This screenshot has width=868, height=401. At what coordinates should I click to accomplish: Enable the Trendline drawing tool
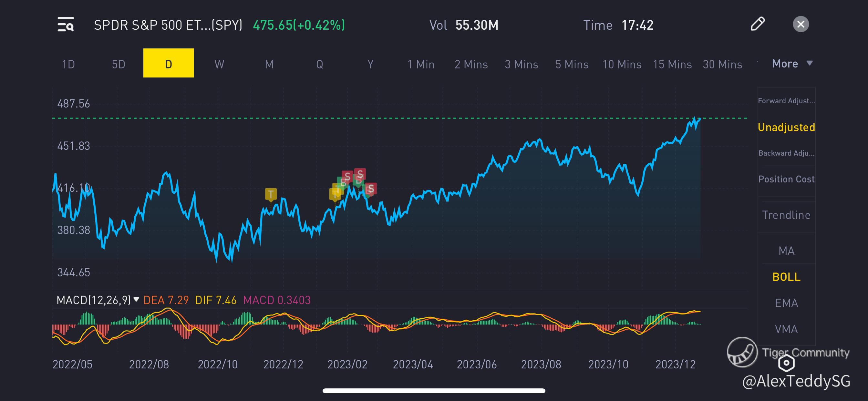pyautogui.click(x=786, y=215)
